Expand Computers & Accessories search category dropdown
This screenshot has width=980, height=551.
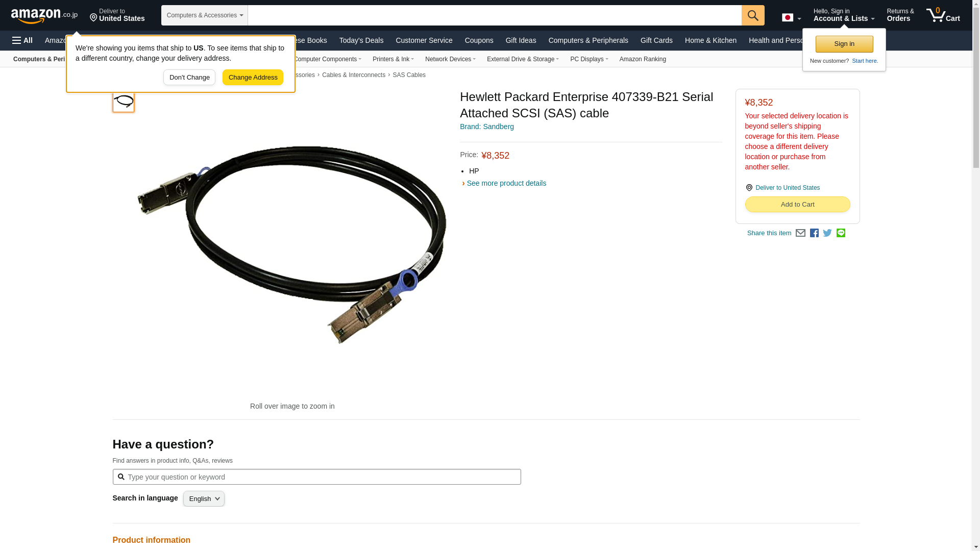[x=205, y=15]
